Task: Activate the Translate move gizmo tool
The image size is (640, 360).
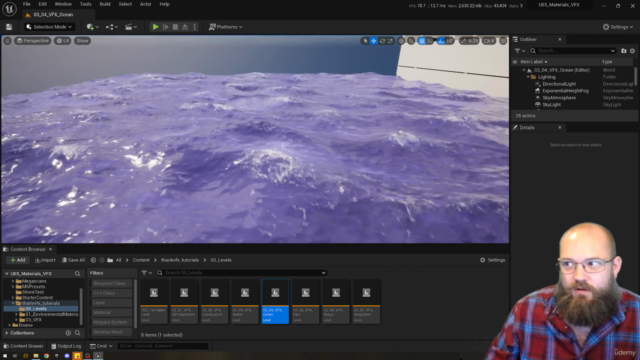Action: click(x=373, y=41)
